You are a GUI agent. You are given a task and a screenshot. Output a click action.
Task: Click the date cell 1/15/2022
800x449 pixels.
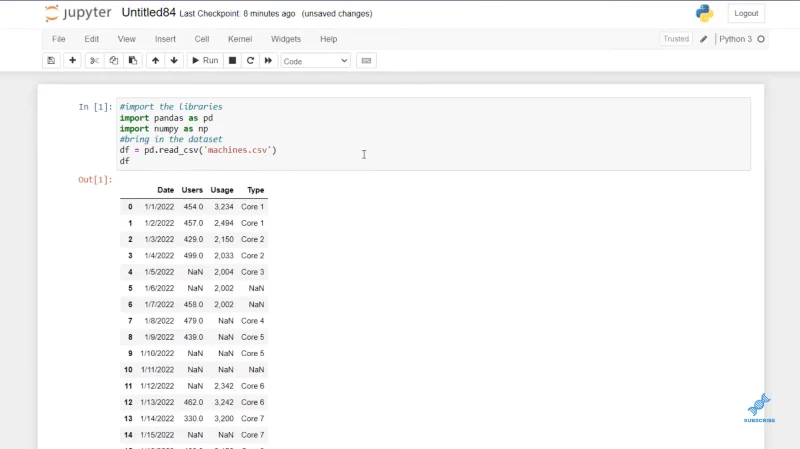157,435
